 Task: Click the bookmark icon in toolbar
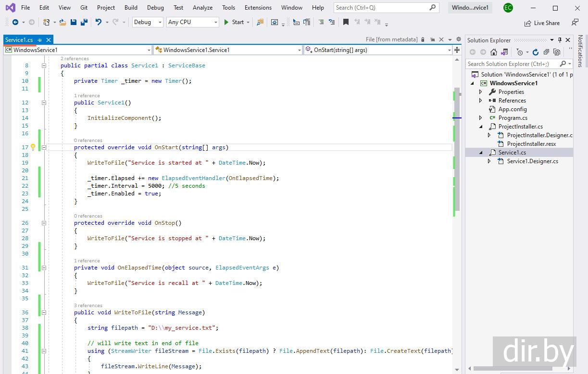(x=346, y=22)
